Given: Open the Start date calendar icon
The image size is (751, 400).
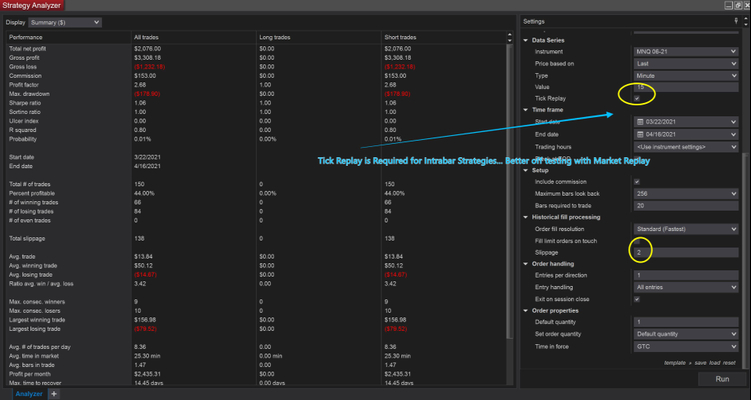Looking at the screenshot, I should 638,122.
